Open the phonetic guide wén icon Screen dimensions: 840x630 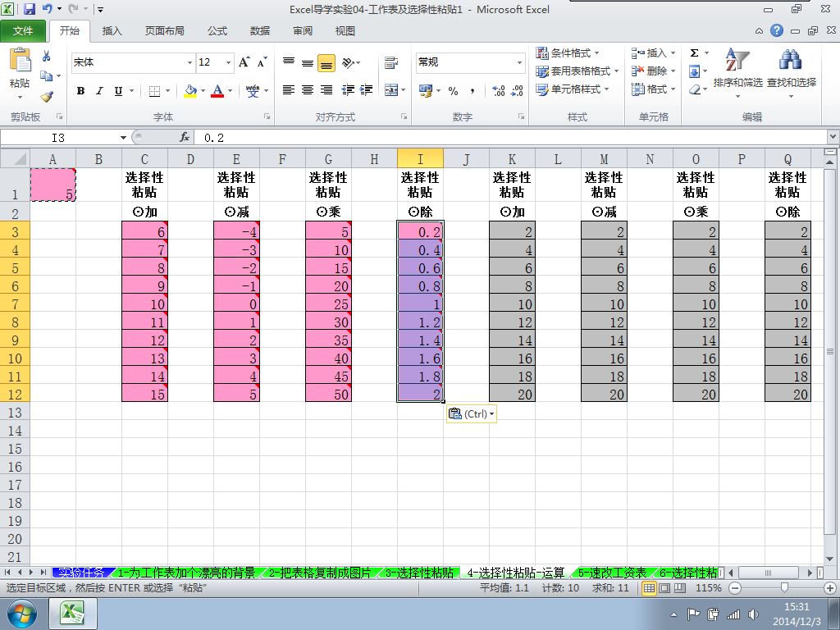click(x=253, y=90)
